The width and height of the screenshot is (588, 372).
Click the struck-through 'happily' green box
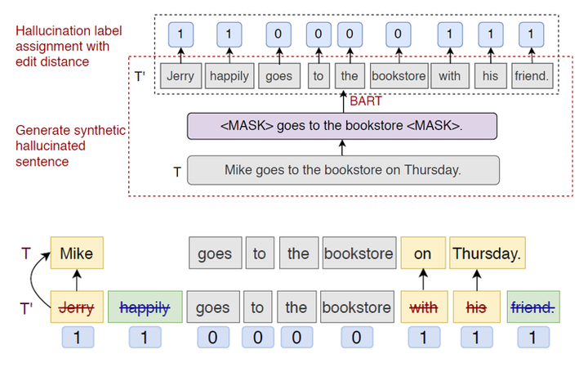(x=145, y=307)
